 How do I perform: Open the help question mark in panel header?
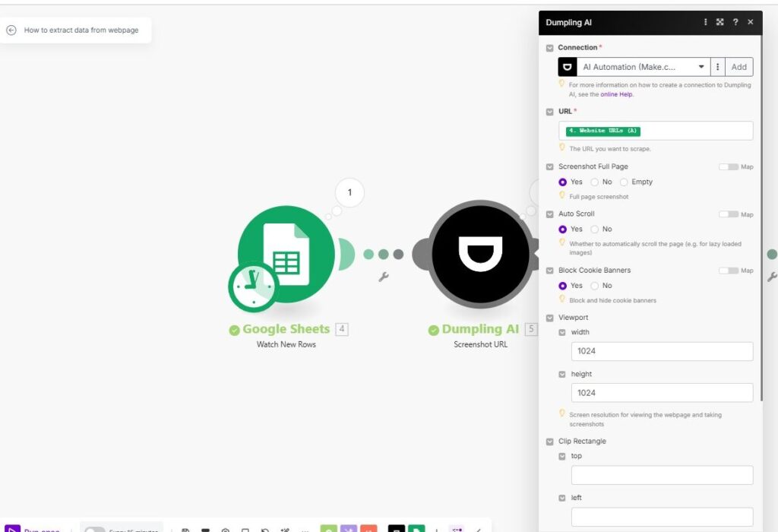pyautogui.click(x=735, y=23)
